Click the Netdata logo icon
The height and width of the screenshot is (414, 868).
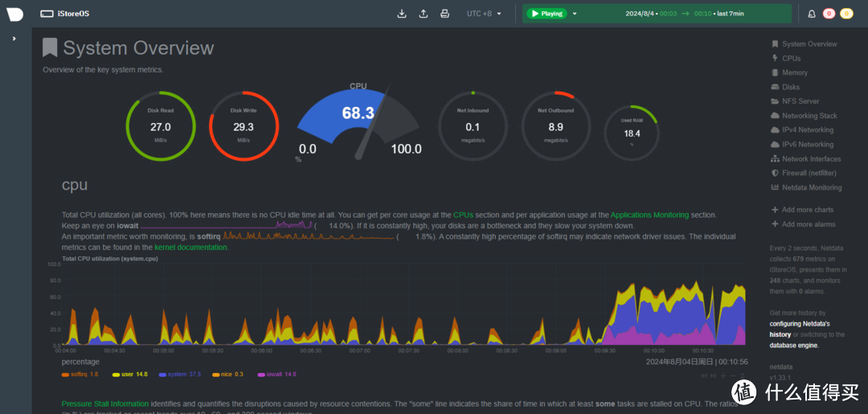(x=15, y=14)
